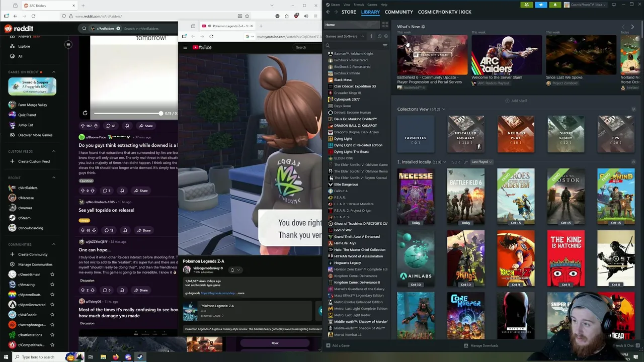Give award on post with 907 upvotes
Image resolution: width=644 pixels, height=362 pixels.
pyautogui.click(x=127, y=126)
